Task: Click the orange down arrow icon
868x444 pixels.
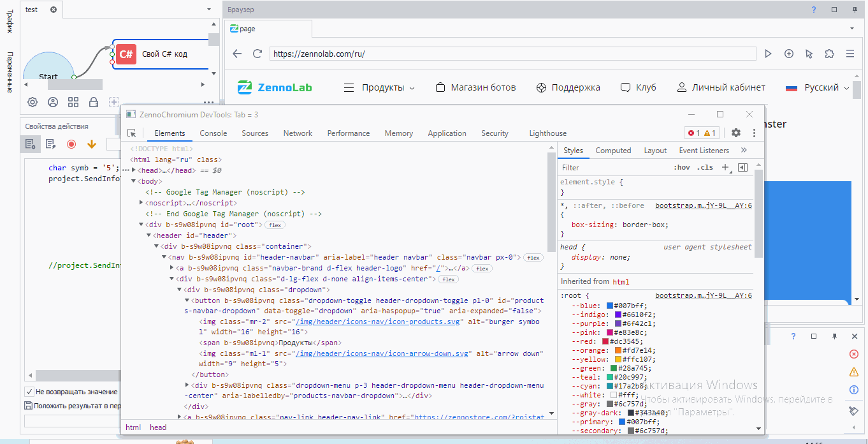Action: 91,144
